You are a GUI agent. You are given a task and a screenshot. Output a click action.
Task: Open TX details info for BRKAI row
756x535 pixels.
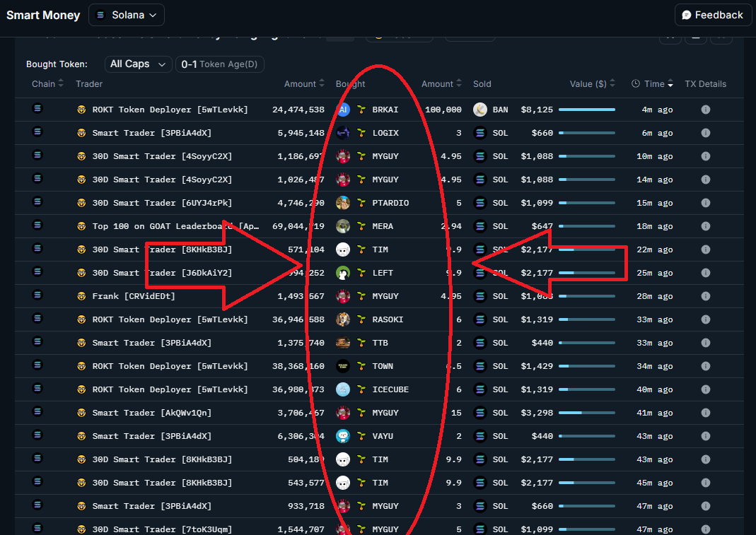705,110
